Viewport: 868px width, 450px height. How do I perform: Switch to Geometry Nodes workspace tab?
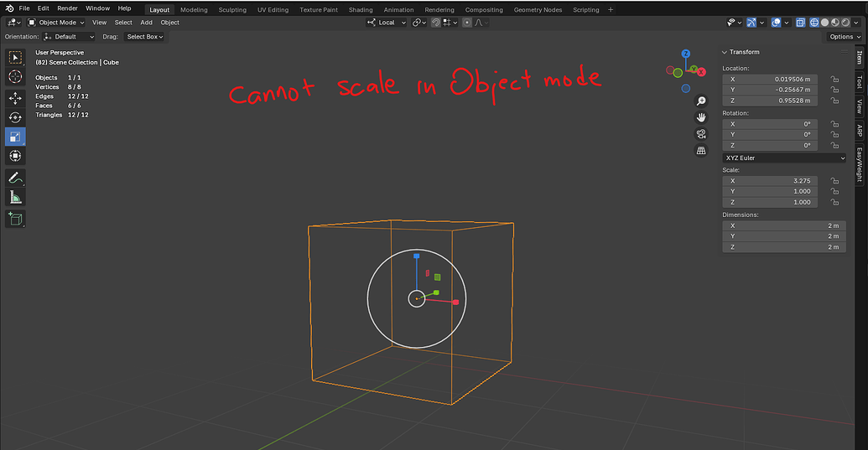538,10
